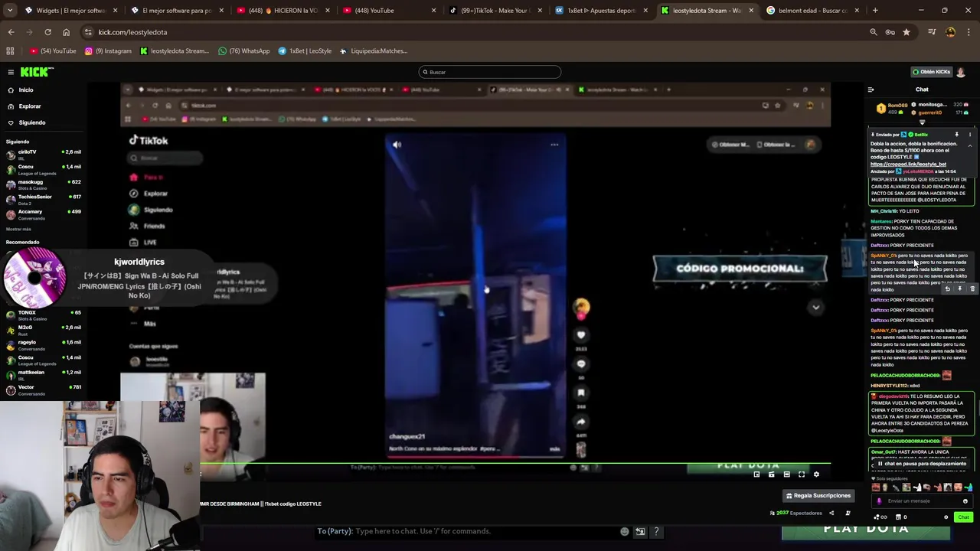
Task: Open TechiesSenior channel in following list
Action: point(44,199)
